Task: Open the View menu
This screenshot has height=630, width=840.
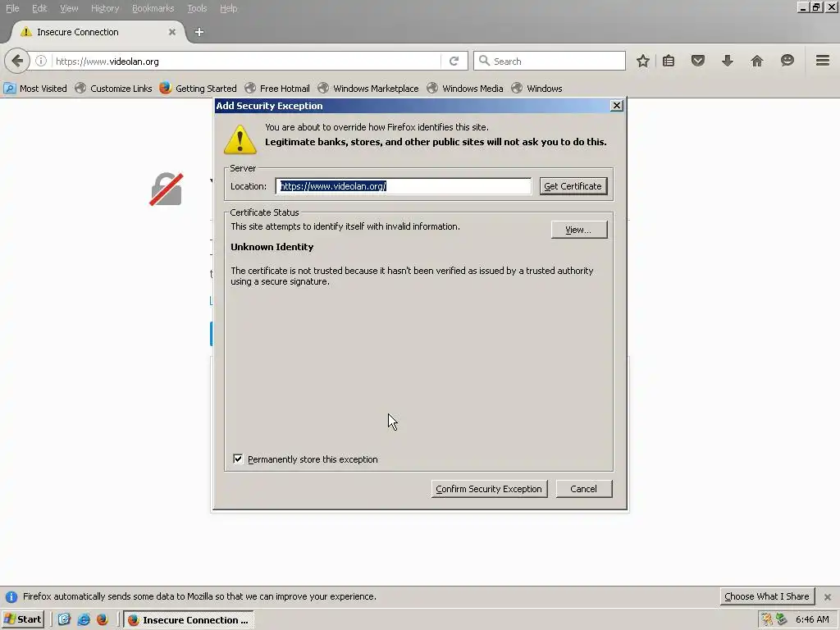Action: 69,8
